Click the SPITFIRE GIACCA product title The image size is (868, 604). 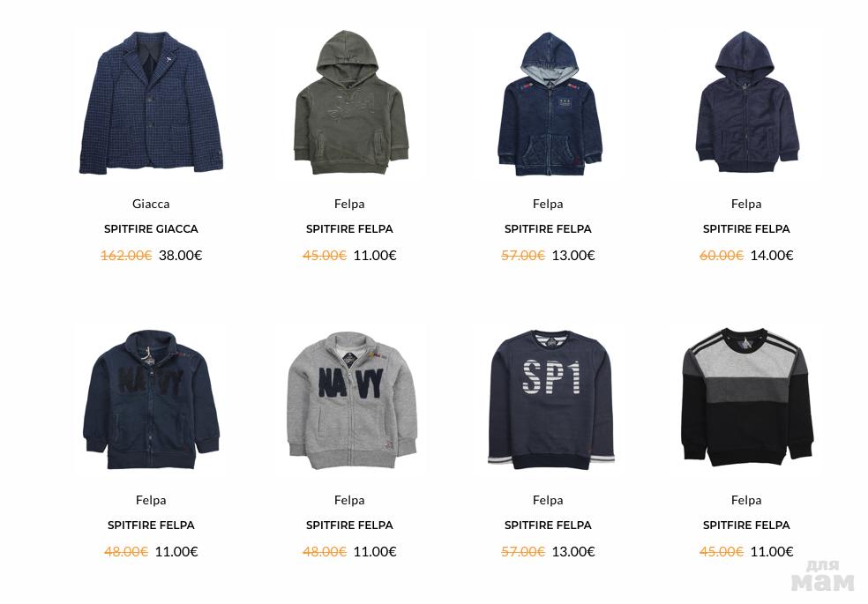tap(151, 229)
